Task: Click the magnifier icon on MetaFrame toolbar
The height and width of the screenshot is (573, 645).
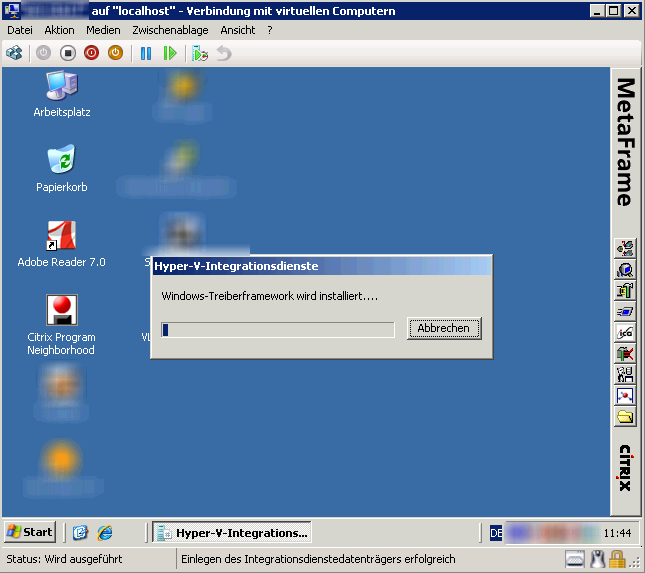Action: 625,269
